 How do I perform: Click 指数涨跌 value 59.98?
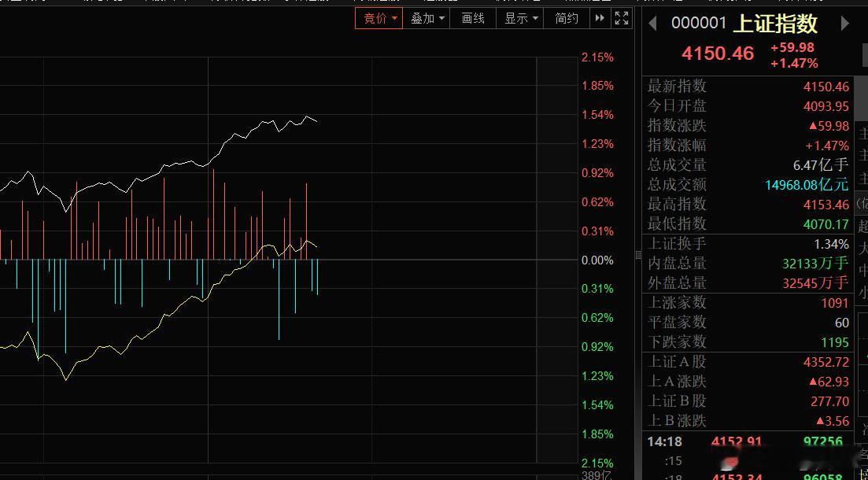click(x=829, y=126)
